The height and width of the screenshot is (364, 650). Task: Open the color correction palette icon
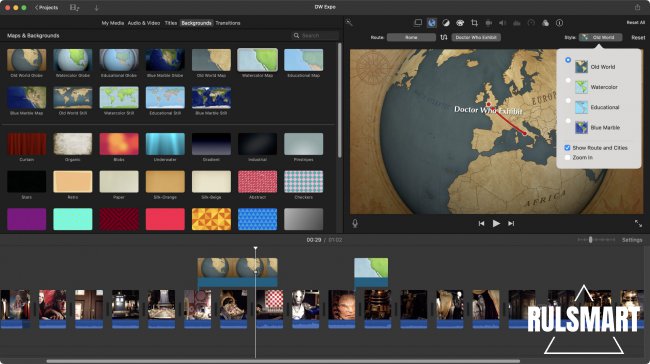click(460, 23)
